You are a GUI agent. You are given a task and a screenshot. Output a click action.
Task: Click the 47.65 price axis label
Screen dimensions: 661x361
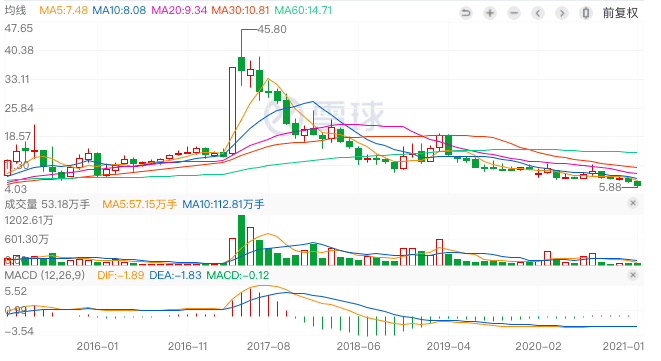point(19,28)
